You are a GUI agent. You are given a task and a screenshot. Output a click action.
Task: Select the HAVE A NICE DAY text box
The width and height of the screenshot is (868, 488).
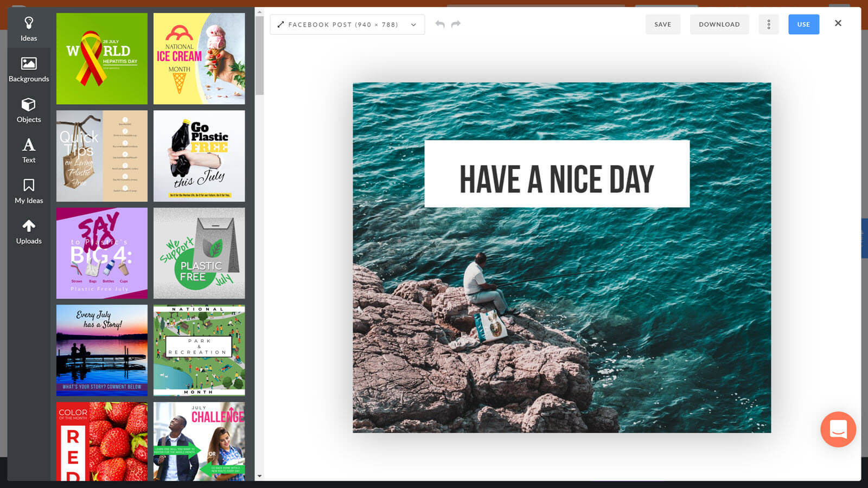tap(557, 174)
